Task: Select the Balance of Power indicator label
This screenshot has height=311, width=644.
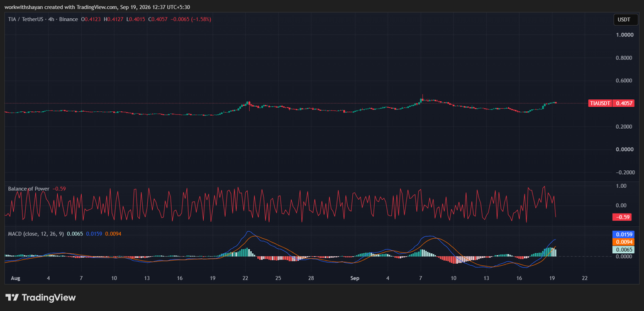Action: click(x=29, y=188)
